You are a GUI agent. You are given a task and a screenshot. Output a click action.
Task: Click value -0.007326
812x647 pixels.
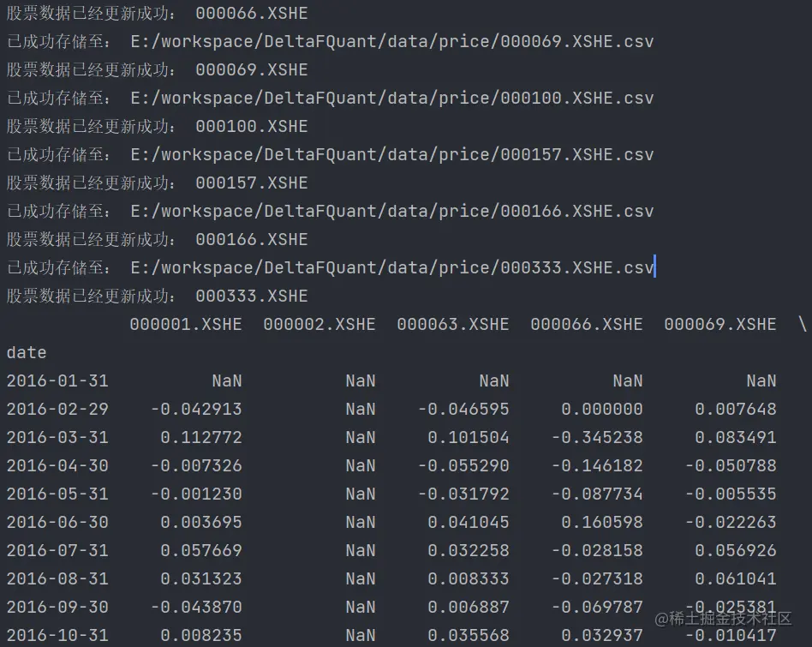196,465
